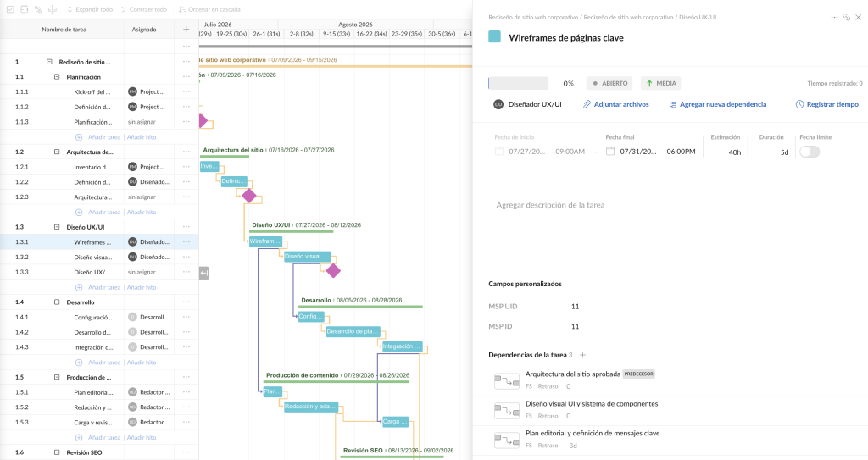This screenshot has height=460, width=868.
Task: Click Añadir tarea under Diseño UX/UI
Action: (104, 287)
